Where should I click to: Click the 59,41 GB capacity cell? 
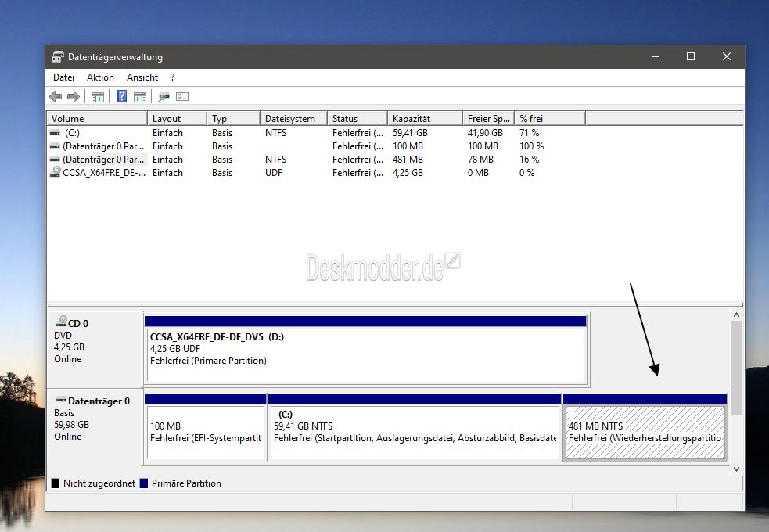tap(410, 133)
